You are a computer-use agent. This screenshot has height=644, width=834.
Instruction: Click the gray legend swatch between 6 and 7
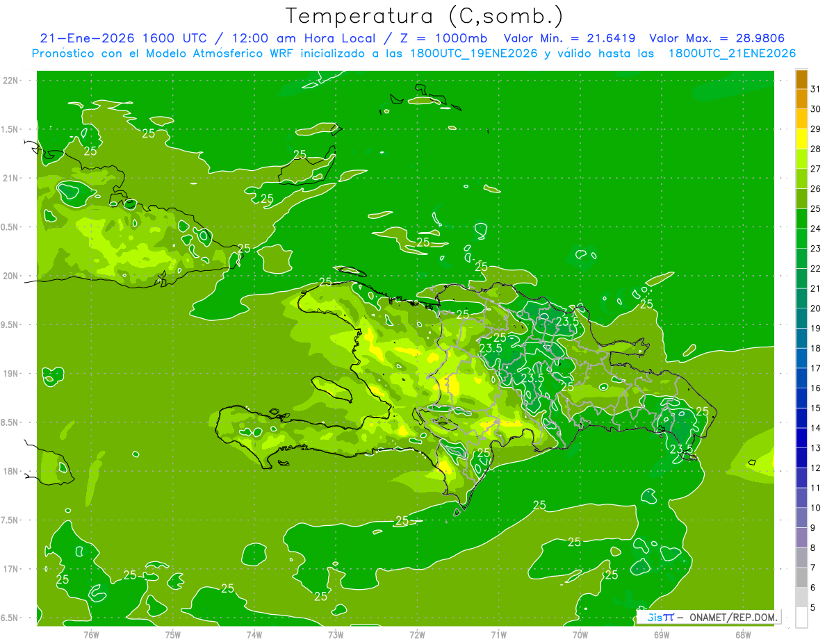[x=801, y=577]
